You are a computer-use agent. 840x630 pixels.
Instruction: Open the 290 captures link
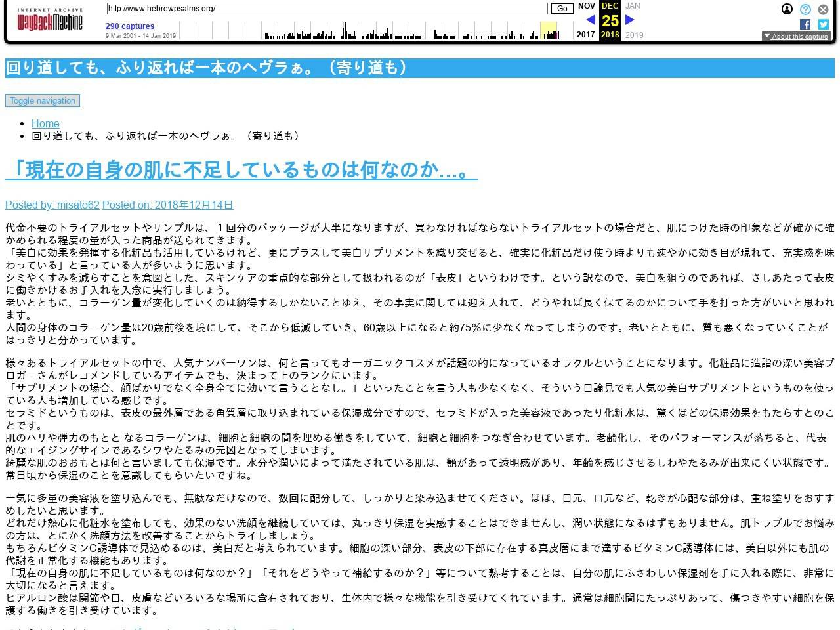(130, 26)
